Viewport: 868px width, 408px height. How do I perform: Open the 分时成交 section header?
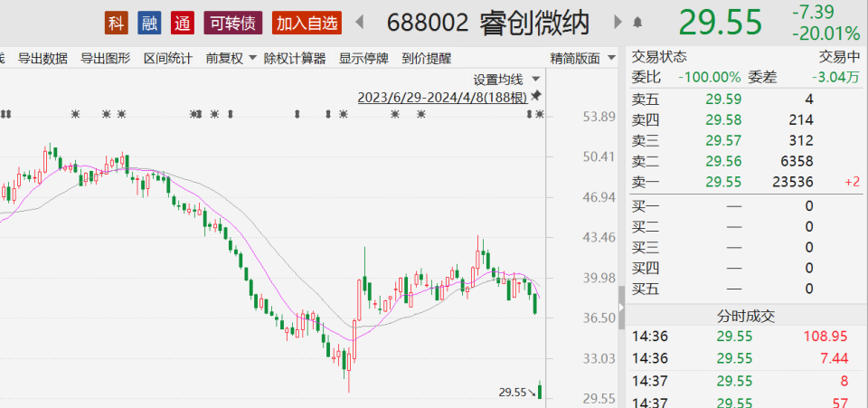pos(746,316)
